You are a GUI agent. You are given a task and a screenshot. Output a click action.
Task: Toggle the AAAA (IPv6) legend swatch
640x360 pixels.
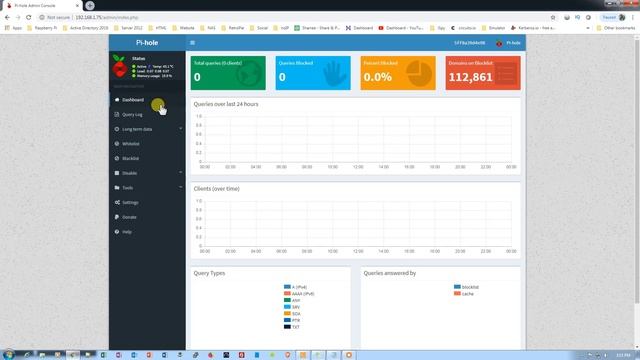point(287,293)
